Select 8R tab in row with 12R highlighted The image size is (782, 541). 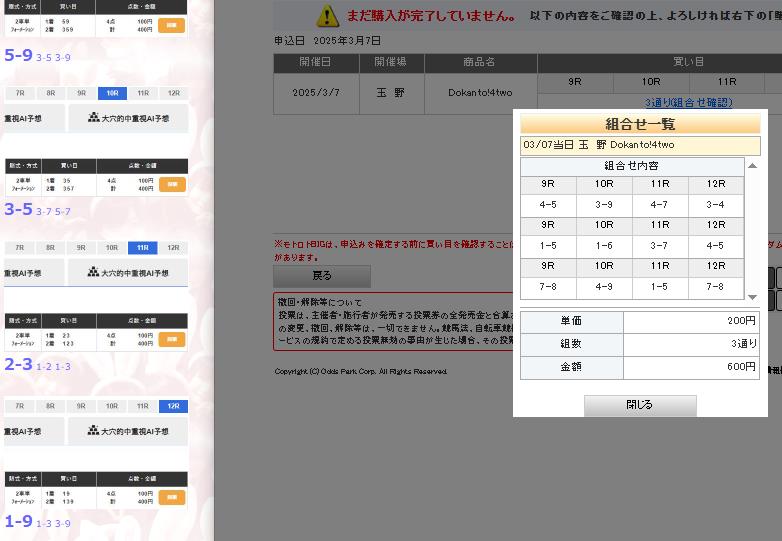tap(50, 406)
